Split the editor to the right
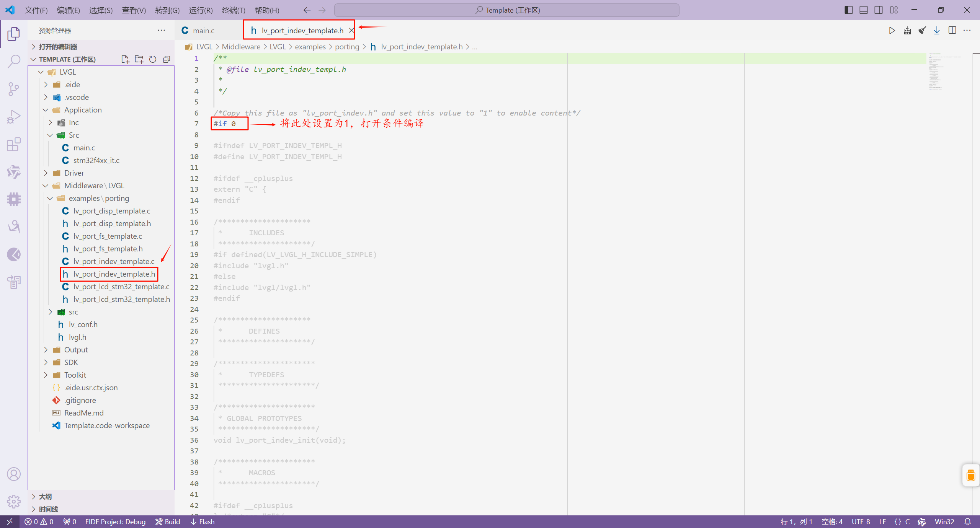 point(952,31)
